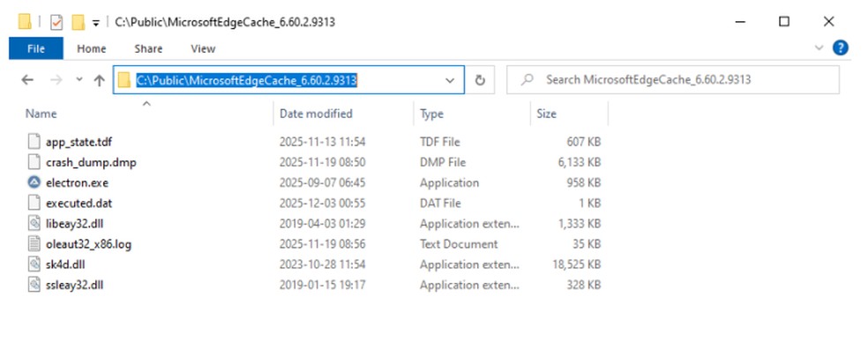
Task: Minimize the File Explorer window
Action: point(740,22)
